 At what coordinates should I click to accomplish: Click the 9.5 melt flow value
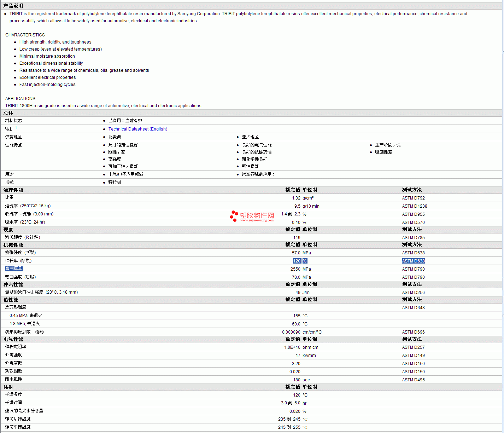(x=297, y=206)
